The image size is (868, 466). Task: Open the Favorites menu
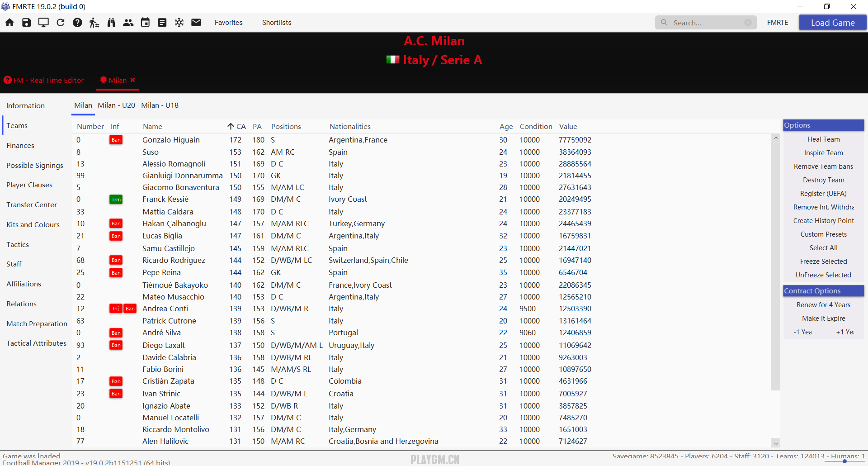(229, 23)
